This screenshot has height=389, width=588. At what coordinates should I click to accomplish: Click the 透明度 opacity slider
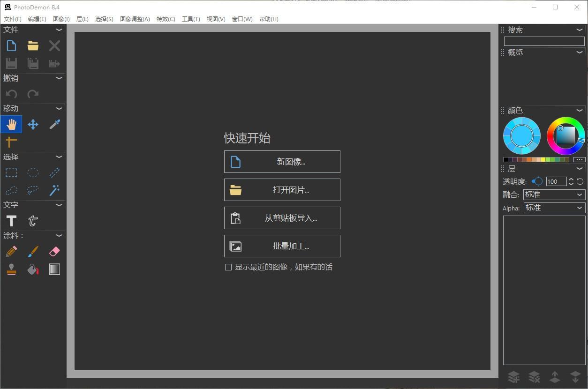537,181
